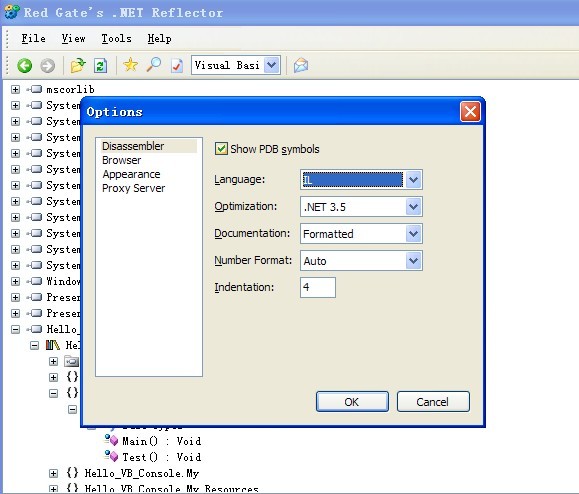This screenshot has width=579, height=494.
Task: Click OK button in Options dialog
Action: 352,402
